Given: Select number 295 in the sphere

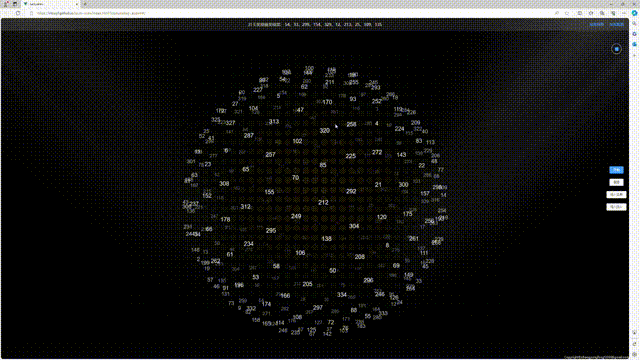Looking at the screenshot, I should pos(271,231).
